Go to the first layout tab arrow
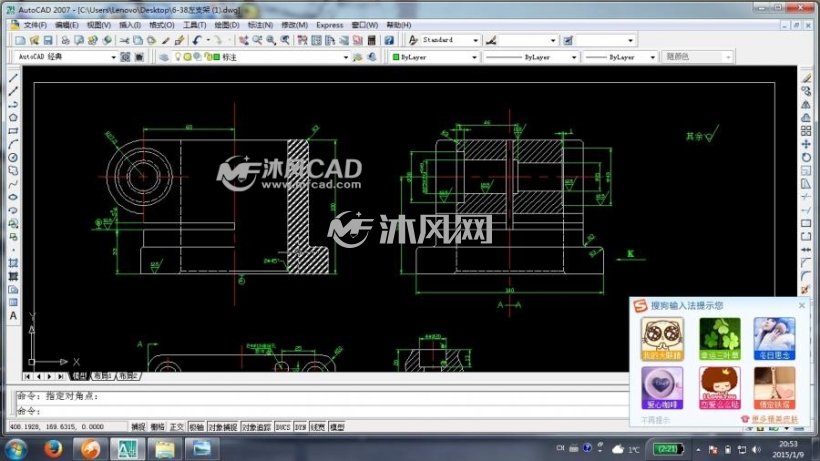820x461 pixels. coord(27,376)
